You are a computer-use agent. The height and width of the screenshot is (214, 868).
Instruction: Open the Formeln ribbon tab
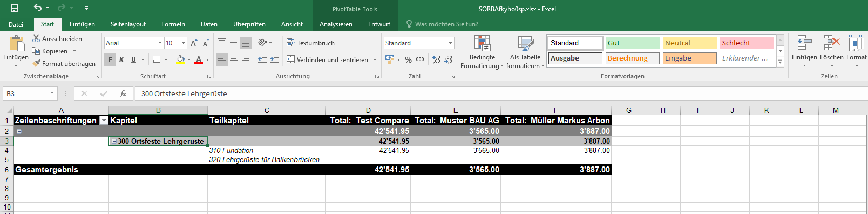pyautogui.click(x=173, y=24)
